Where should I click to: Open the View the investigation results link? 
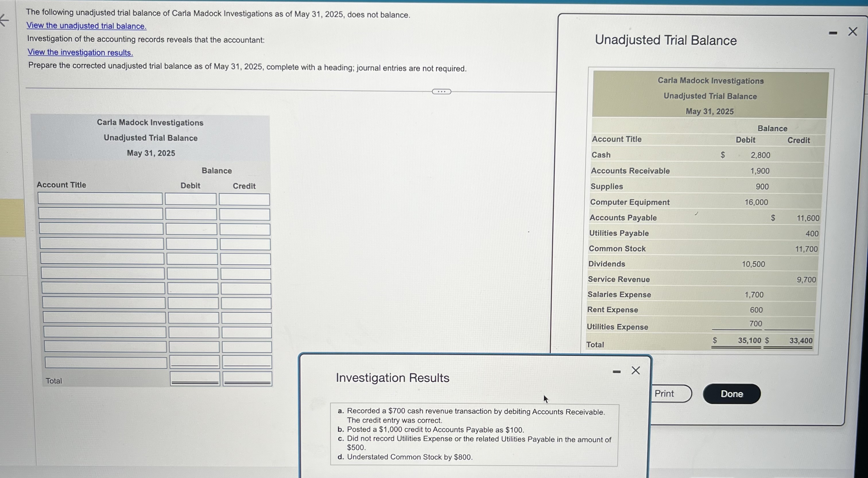80,53
